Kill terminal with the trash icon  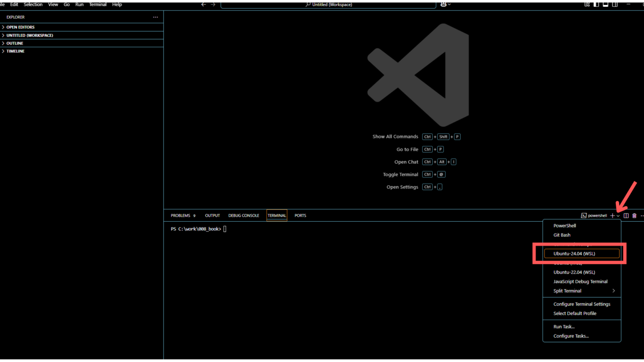pos(634,216)
